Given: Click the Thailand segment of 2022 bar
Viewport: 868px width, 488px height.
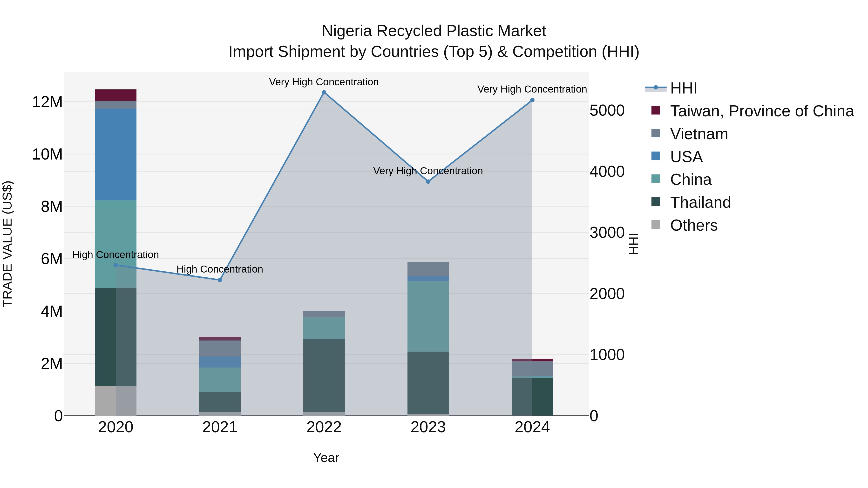Looking at the screenshot, I should [x=324, y=375].
